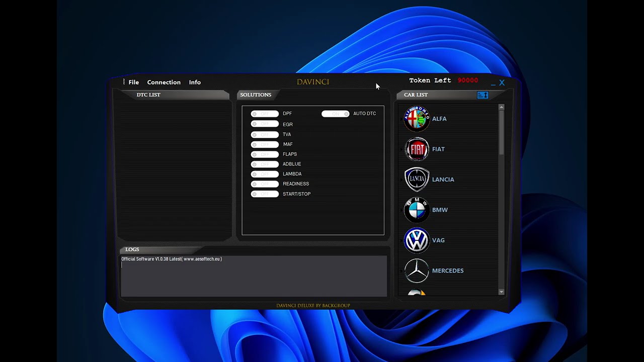
Task: Click the CAR LIST header text
Action: (416, 95)
